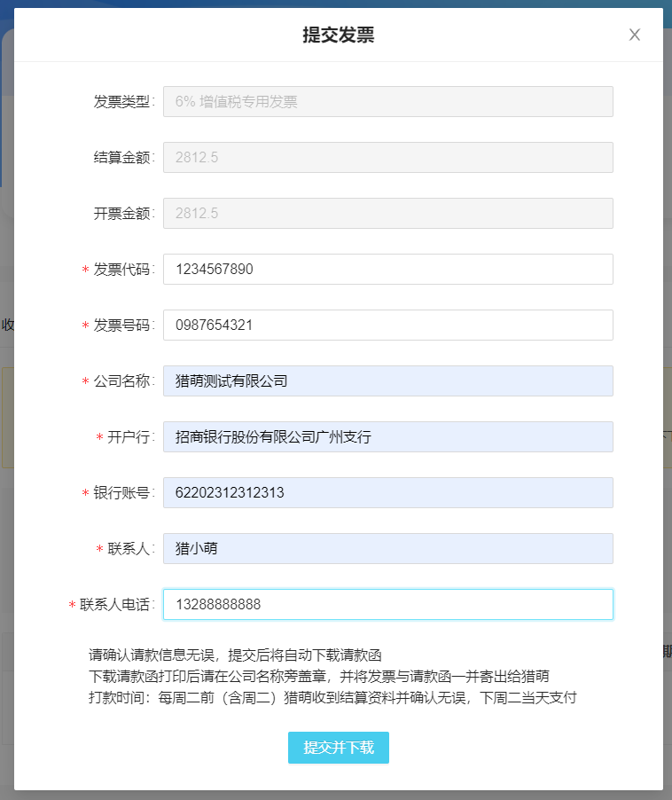The width and height of the screenshot is (672, 800).
Task: Focus the 发票号码 input field
Action: pos(388,325)
